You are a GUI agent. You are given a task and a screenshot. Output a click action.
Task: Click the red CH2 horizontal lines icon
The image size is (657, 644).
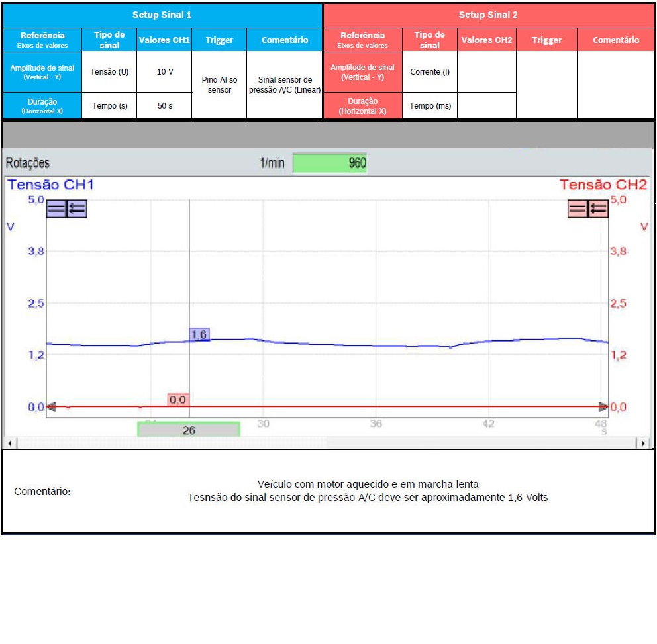[578, 209]
